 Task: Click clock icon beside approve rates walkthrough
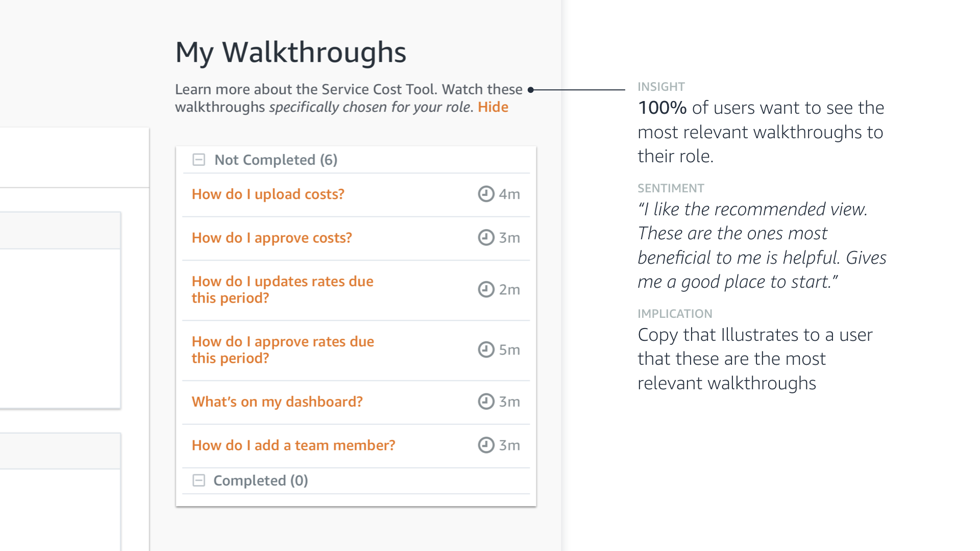(x=486, y=349)
